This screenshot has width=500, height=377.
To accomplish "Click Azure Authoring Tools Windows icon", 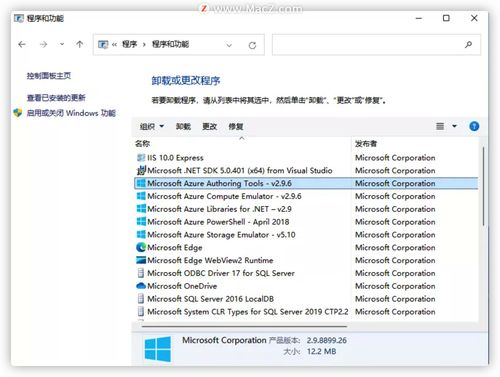I will pos(141,183).
